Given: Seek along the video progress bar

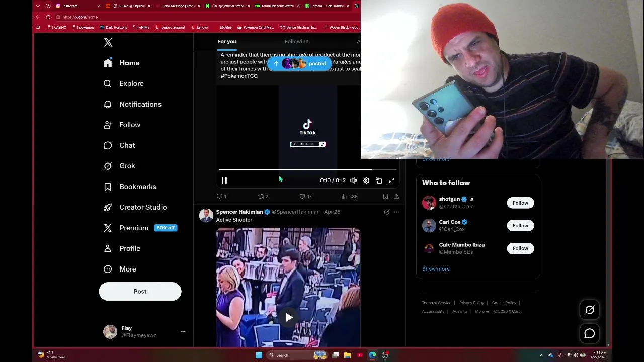Looking at the screenshot, I should point(307,170).
